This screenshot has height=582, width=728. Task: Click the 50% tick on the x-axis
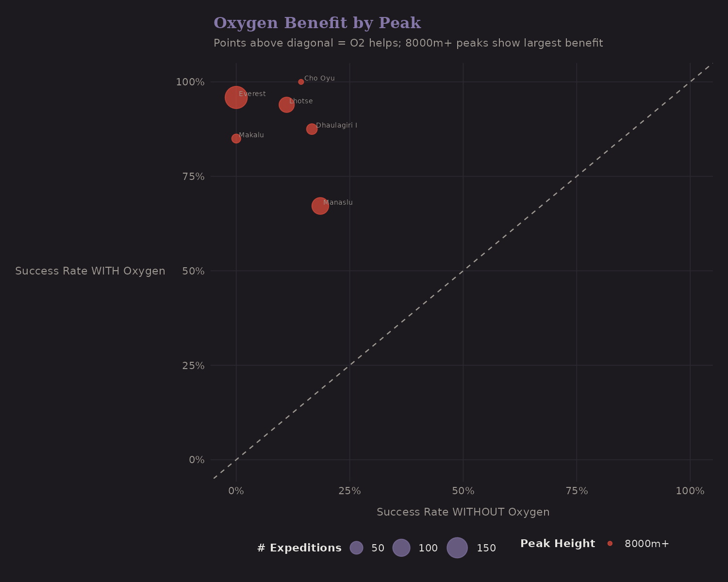tap(463, 491)
